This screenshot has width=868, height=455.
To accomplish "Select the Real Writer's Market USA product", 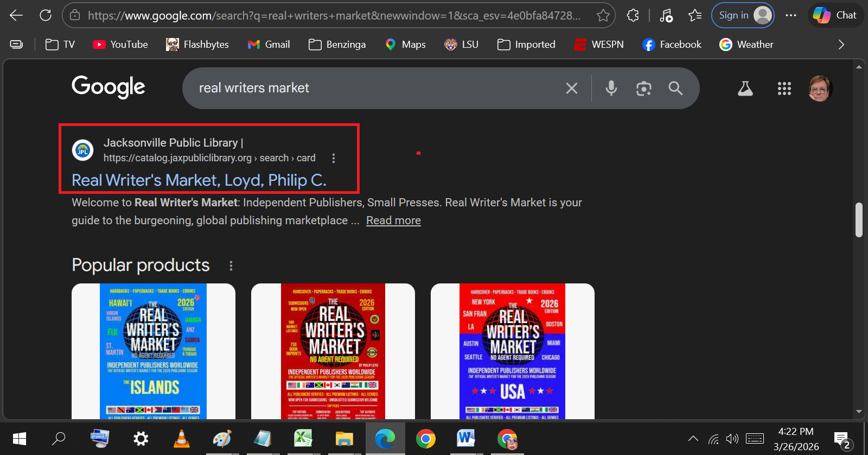I will (x=512, y=351).
